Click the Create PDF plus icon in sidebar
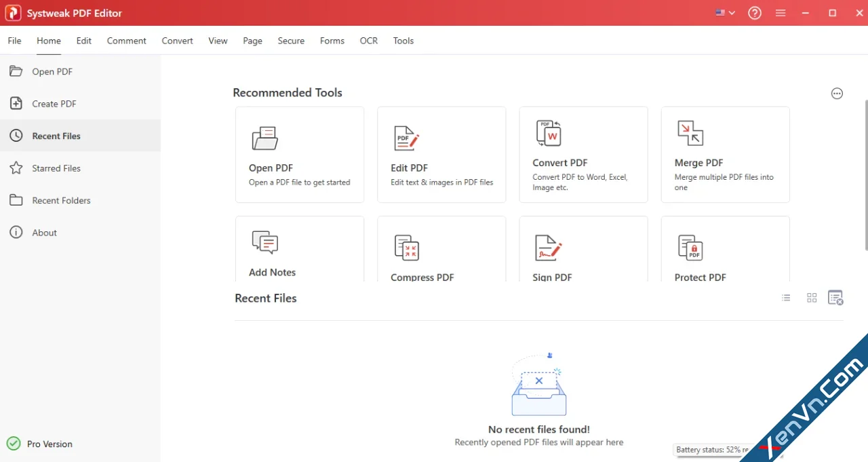Viewport: 868px width, 462px height. click(16, 103)
